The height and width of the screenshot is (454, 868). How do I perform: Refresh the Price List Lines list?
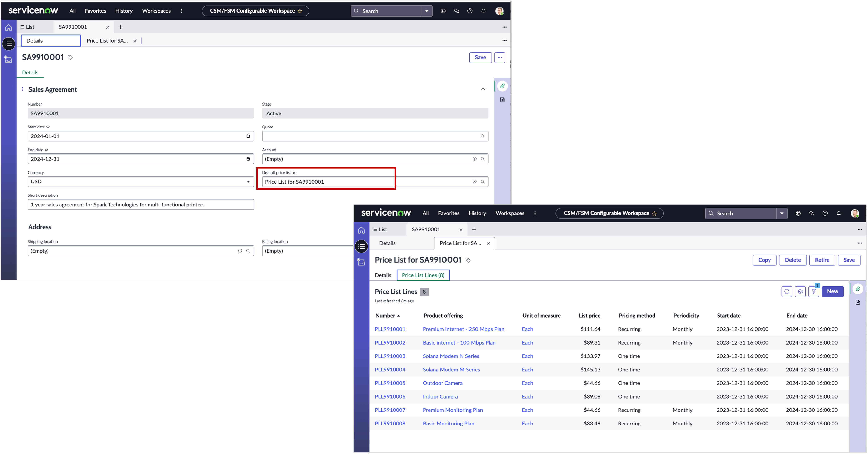pos(787,291)
